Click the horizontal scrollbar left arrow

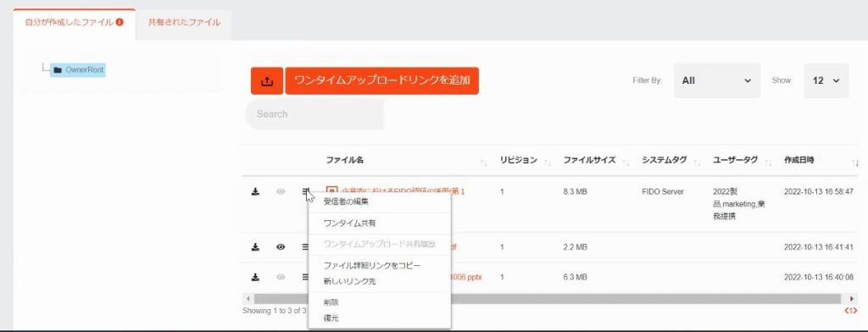click(248, 299)
